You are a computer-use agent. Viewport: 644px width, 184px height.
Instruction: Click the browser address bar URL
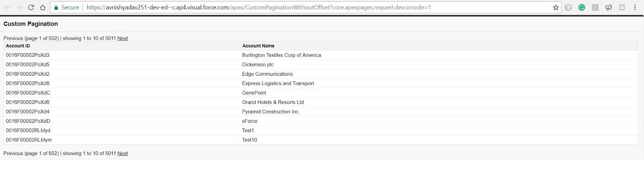pos(258,7)
